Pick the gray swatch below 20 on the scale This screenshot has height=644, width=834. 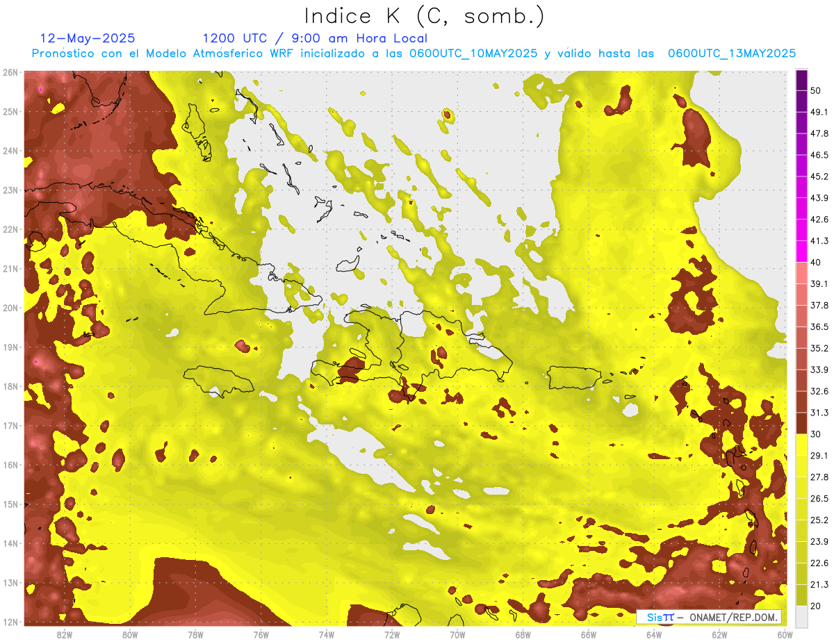tap(801, 616)
